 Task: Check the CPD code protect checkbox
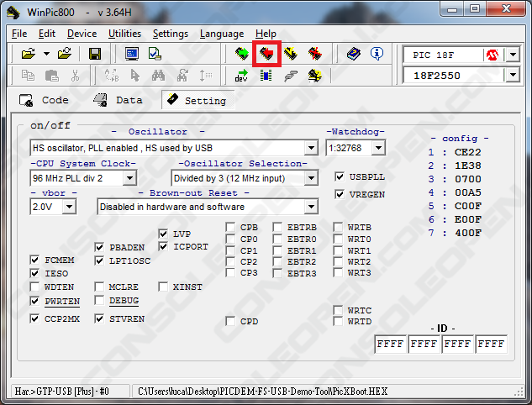(230, 321)
